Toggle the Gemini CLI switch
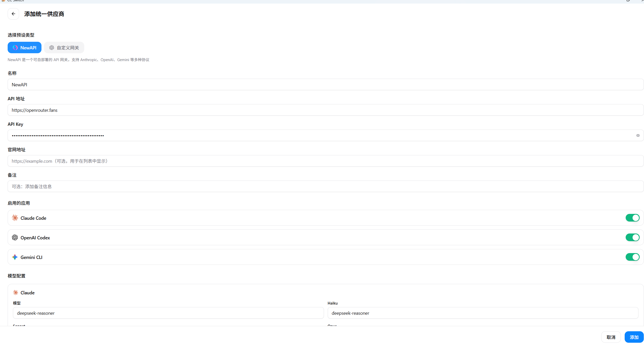This screenshot has width=644, height=344. coord(632,257)
